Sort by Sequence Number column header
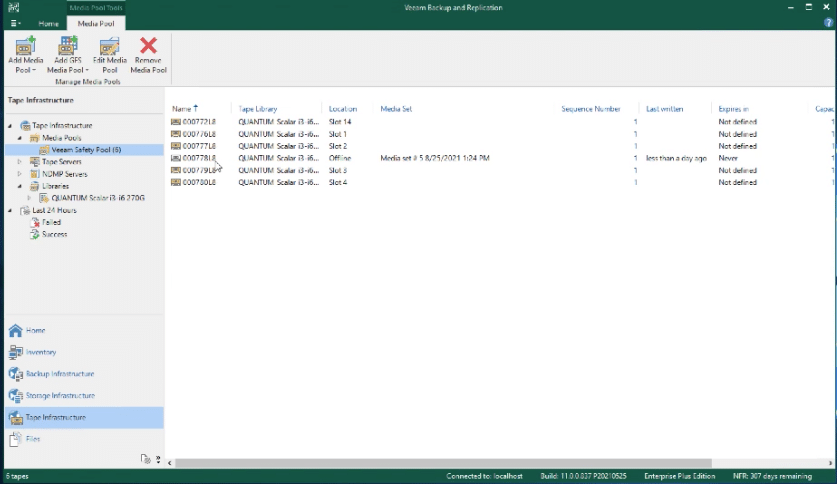 pos(591,109)
